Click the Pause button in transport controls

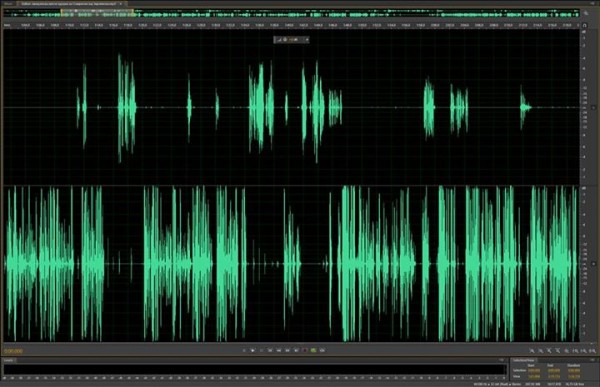(x=261, y=350)
